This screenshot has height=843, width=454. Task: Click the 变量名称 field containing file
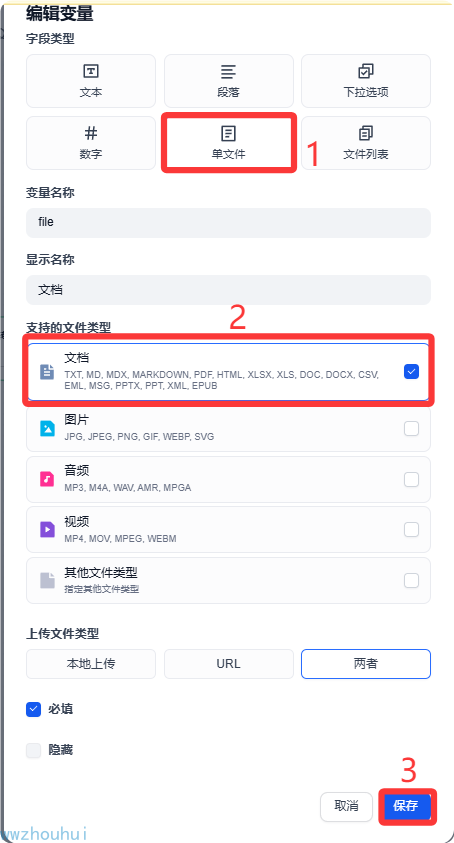229,223
